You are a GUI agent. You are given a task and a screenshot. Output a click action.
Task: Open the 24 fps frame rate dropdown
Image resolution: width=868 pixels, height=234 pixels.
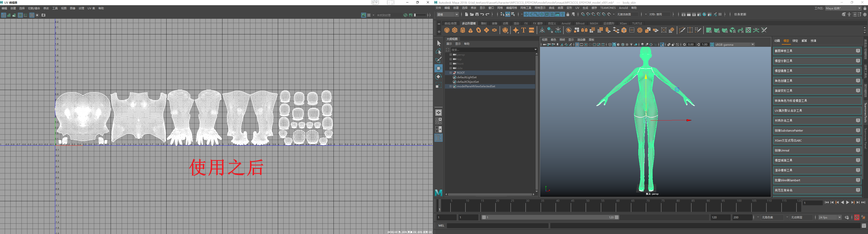click(830, 217)
